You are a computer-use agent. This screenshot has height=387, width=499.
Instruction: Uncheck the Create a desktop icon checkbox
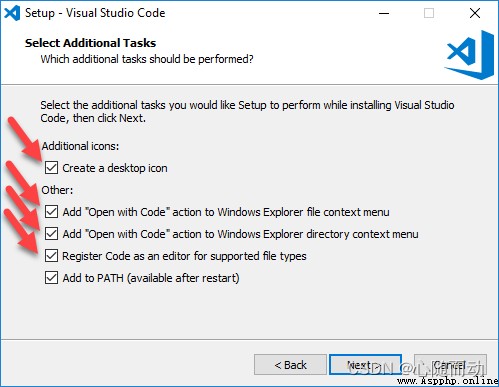tap(51, 168)
